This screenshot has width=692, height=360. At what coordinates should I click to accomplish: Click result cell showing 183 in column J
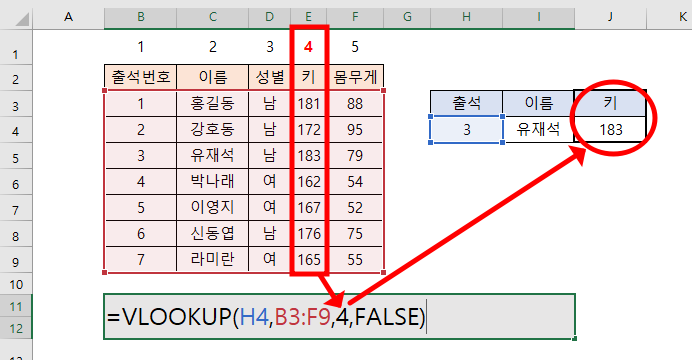pyautogui.click(x=610, y=130)
